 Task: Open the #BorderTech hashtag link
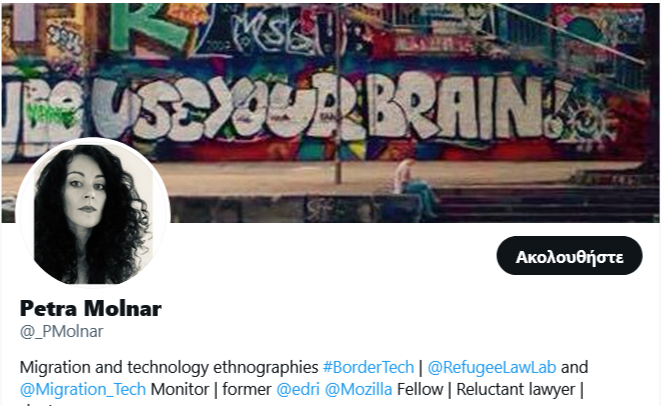(x=368, y=367)
